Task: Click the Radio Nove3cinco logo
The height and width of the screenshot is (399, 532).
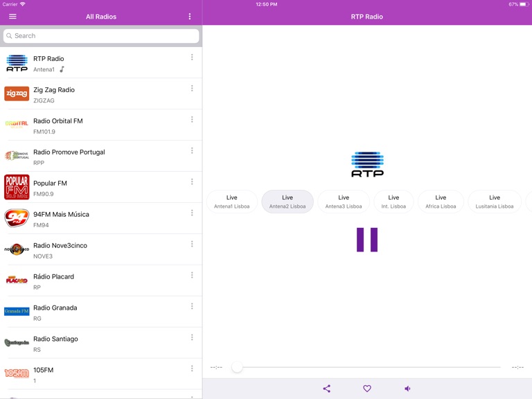Action: (17, 249)
